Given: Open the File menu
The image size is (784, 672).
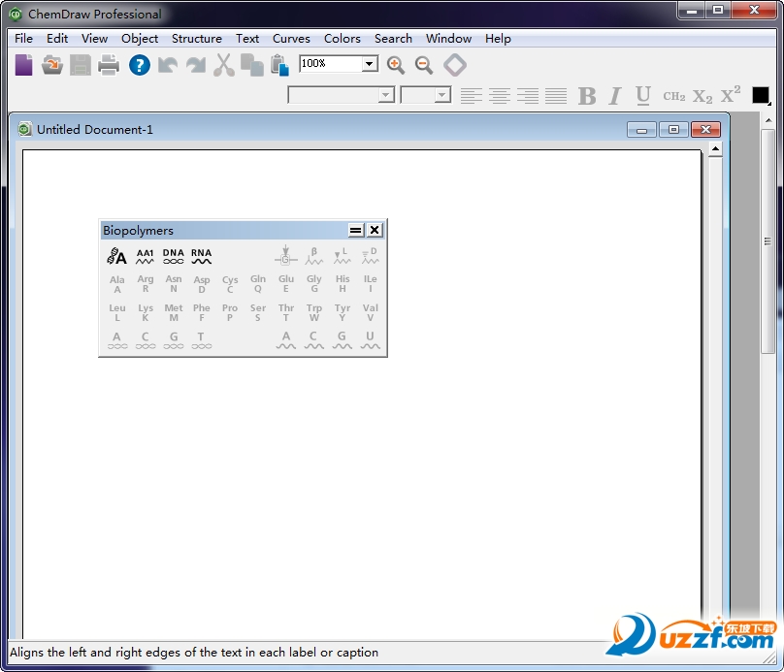Looking at the screenshot, I should 23,39.
